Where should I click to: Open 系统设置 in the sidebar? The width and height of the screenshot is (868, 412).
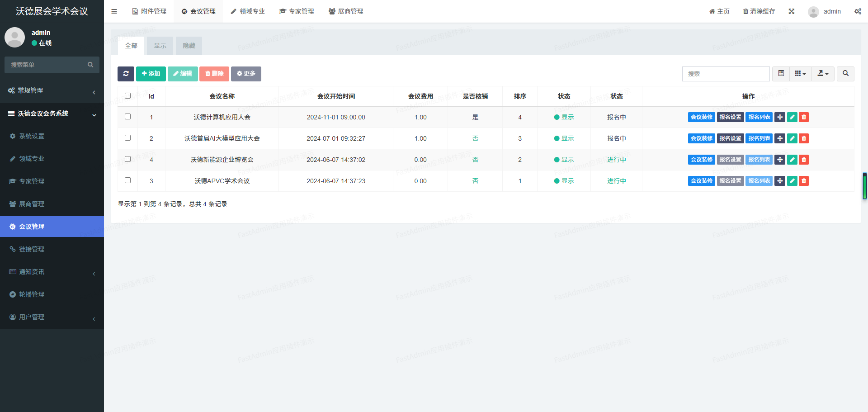pyautogui.click(x=52, y=136)
